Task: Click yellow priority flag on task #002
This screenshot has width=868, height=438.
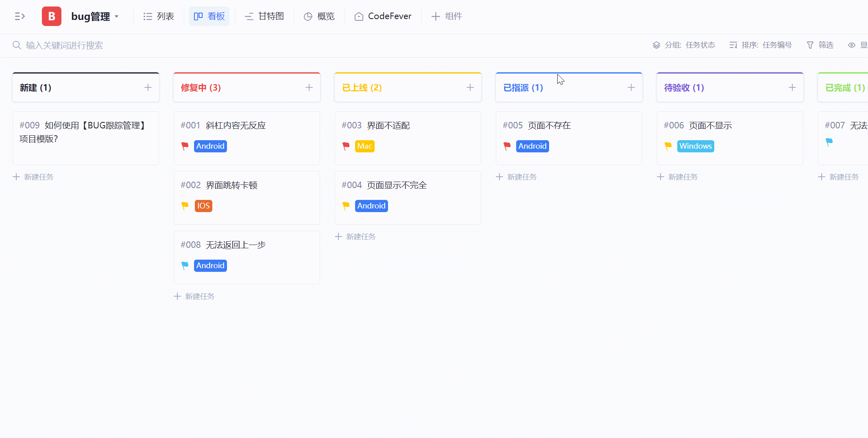Action: [x=185, y=206]
